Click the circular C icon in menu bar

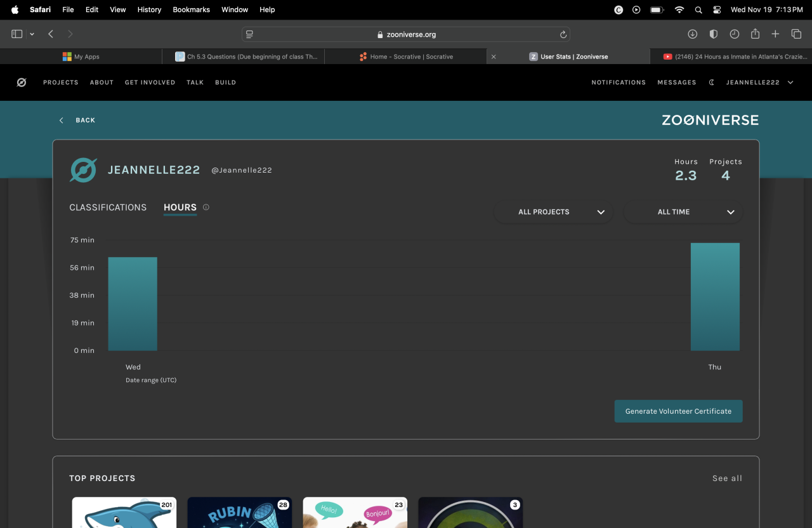(619, 10)
